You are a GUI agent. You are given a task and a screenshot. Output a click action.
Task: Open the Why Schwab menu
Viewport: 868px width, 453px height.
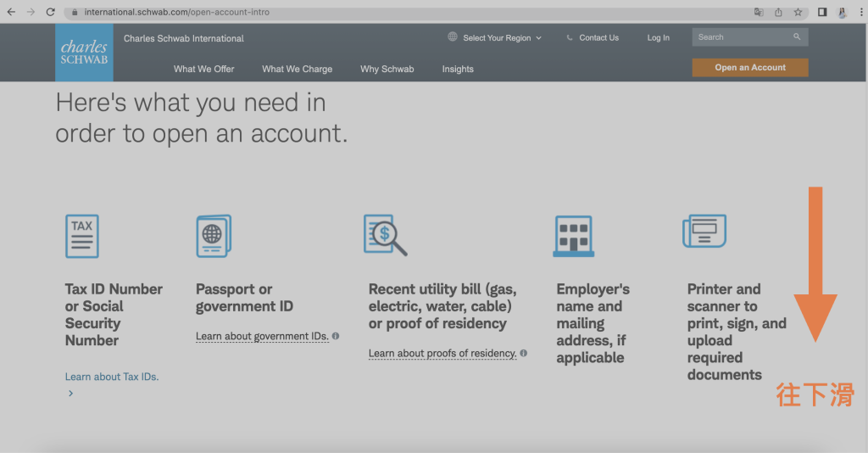click(387, 69)
